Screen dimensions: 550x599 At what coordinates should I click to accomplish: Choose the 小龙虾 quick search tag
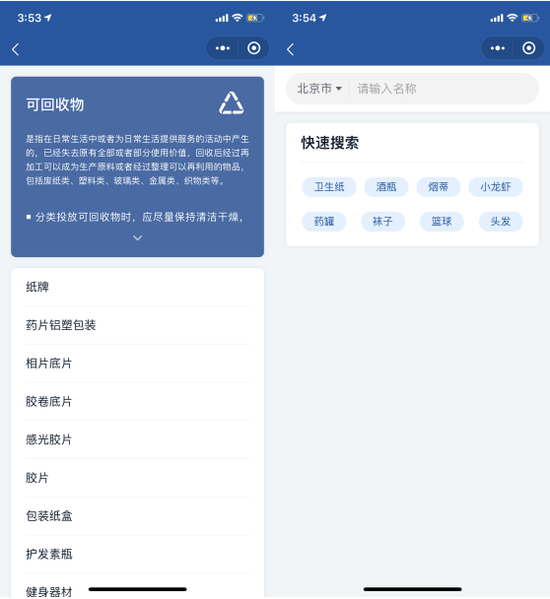click(495, 187)
